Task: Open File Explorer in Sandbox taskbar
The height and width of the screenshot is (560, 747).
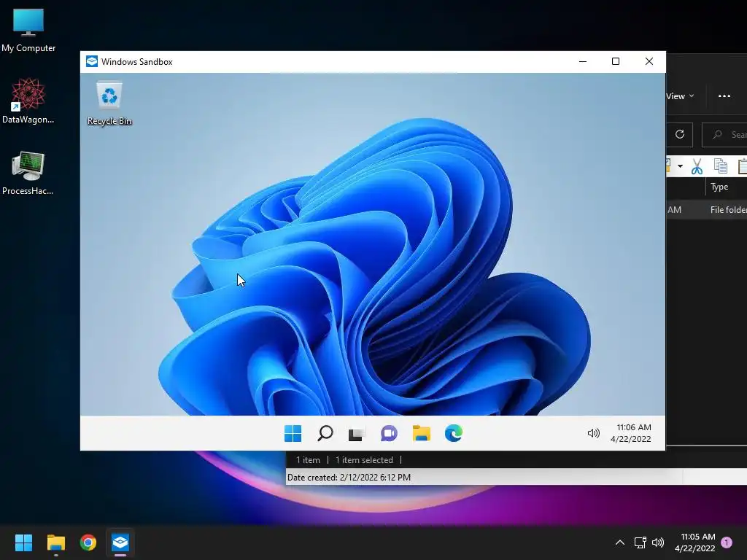Action: [421, 433]
